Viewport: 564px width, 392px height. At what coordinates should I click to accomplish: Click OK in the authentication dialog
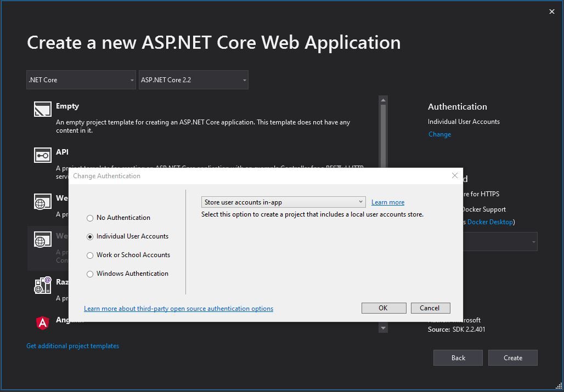(383, 308)
